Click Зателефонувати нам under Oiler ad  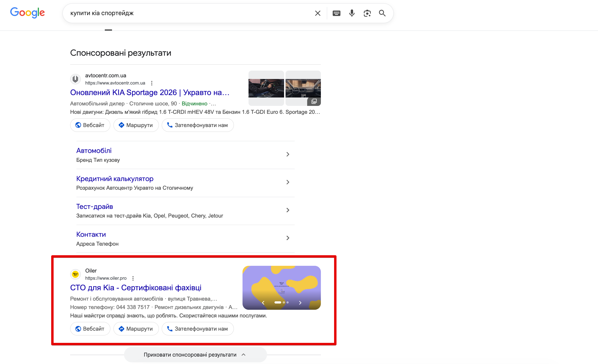tap(198, 329)
